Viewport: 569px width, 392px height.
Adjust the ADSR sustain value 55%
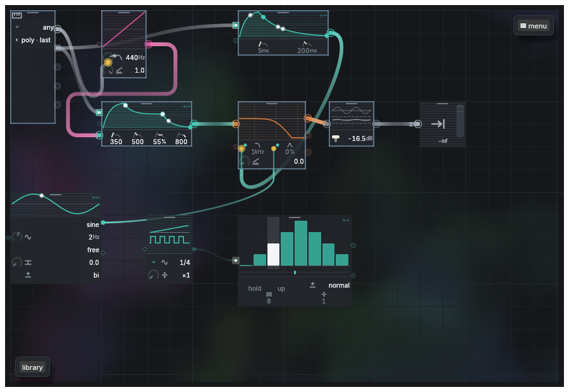[159, 142]
